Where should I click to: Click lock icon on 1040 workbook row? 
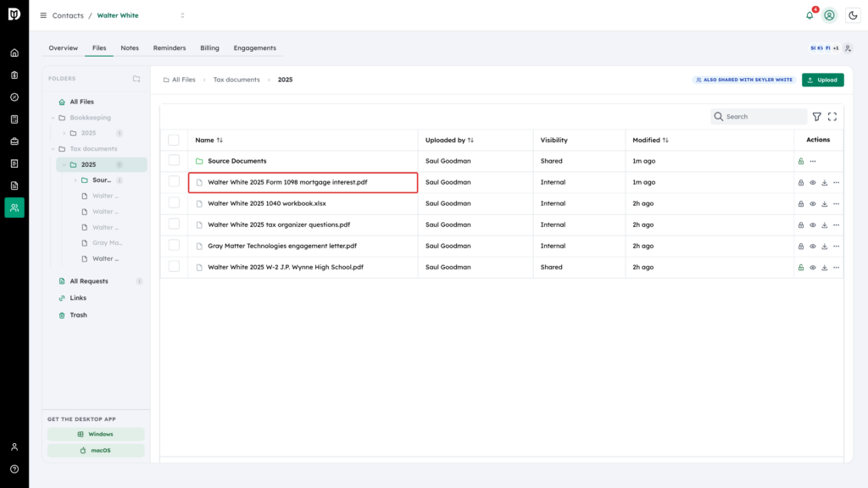click(800, 203)
